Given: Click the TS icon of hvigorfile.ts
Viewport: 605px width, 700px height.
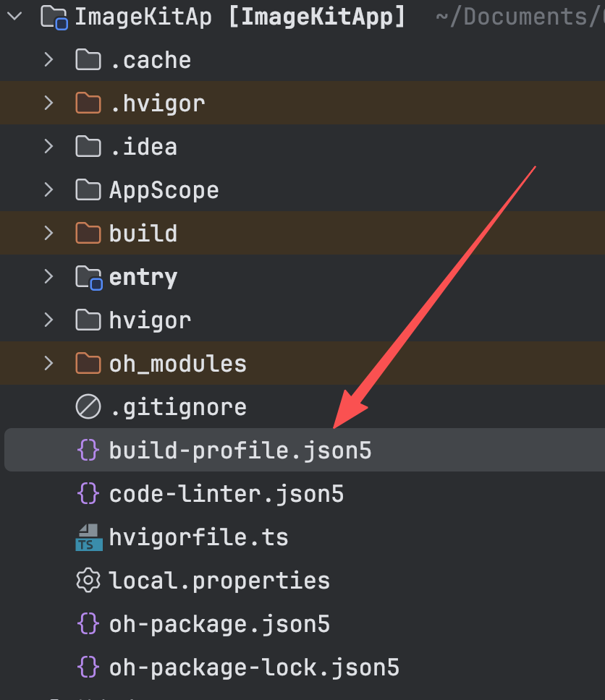Looking at the screenshot, I should click(x=89, y=537).
